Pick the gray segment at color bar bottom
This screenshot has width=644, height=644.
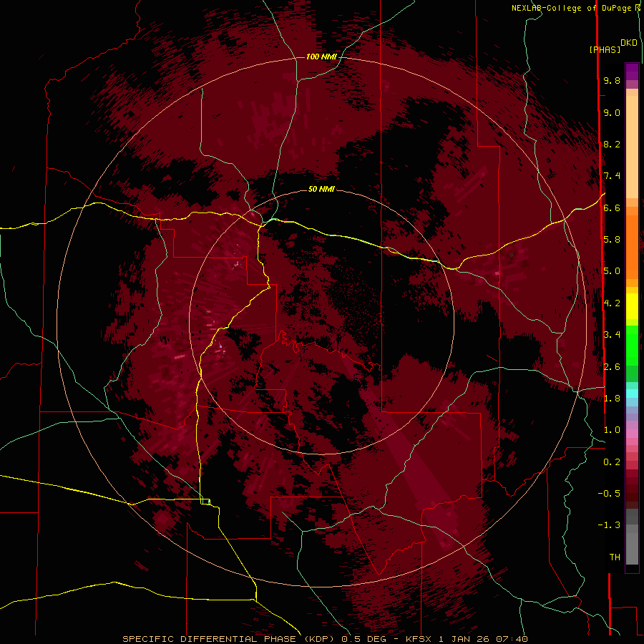click(x=632, y=548)
